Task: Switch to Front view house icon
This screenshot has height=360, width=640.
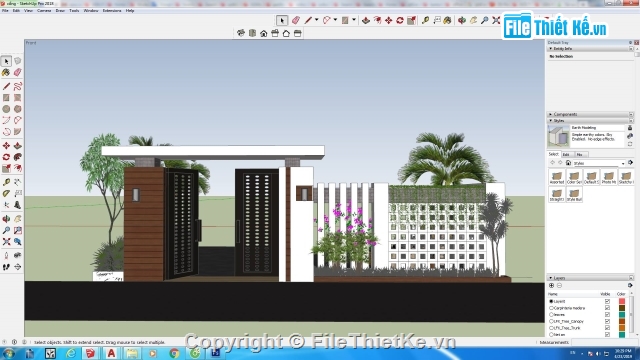Action: click(x=264, y=33)
